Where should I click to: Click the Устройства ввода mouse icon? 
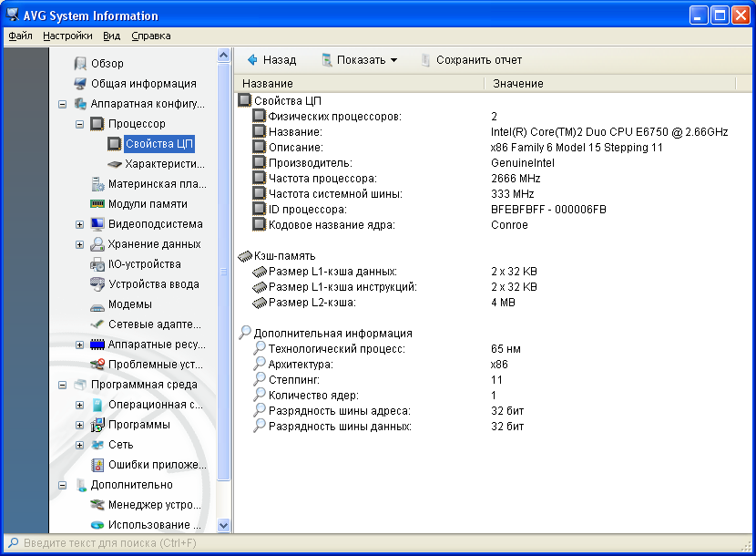pos(97,284)
